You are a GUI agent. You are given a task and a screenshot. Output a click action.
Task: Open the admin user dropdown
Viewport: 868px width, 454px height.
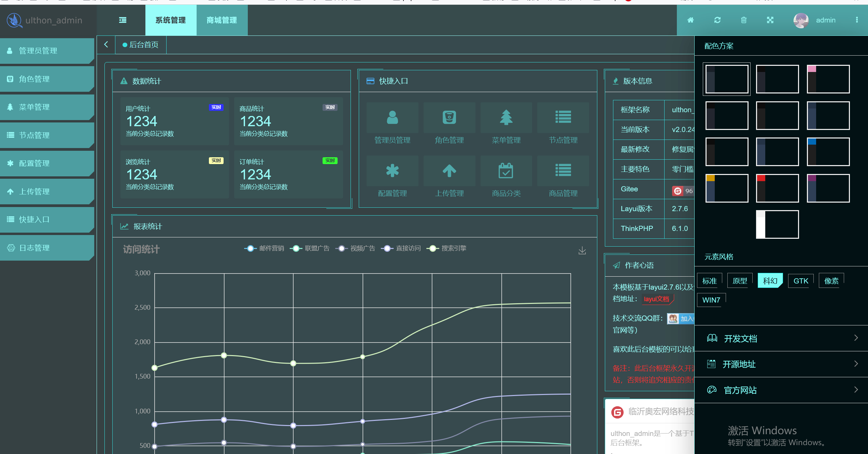point(825,20)
